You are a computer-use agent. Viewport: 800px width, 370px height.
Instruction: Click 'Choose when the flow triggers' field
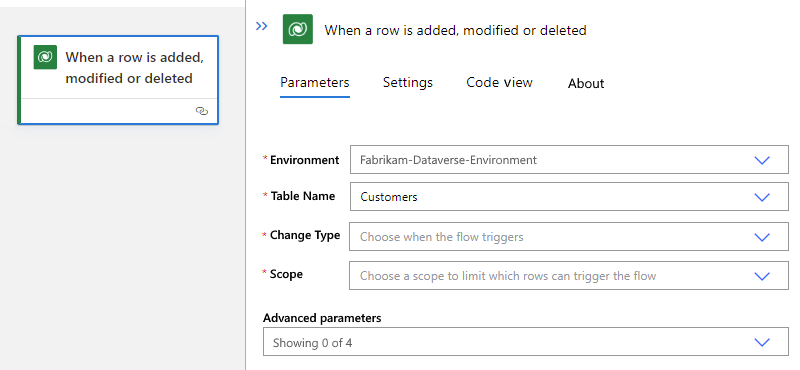point(569,236)
